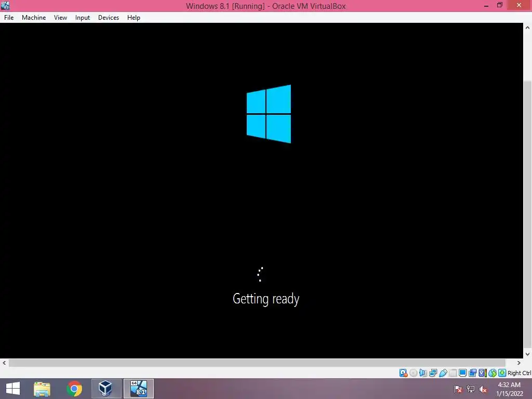Click the mouse integration status icon
This screenshot has width=532, height=399.
point(493,373)
